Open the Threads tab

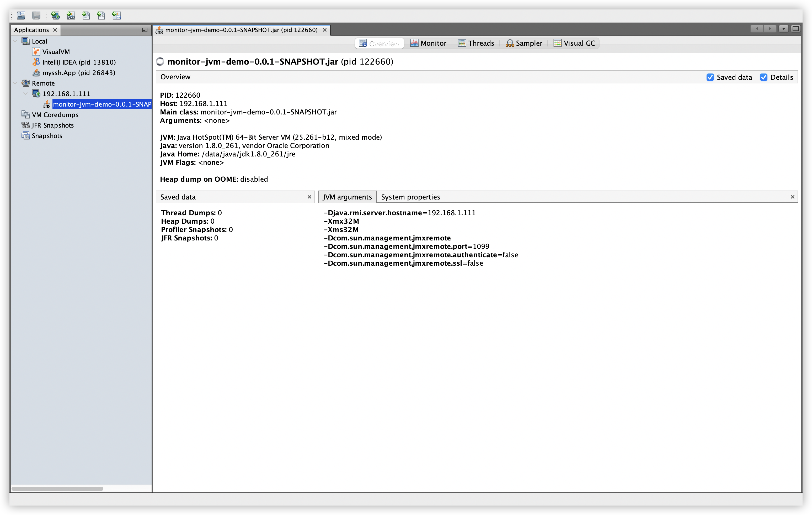476,43
